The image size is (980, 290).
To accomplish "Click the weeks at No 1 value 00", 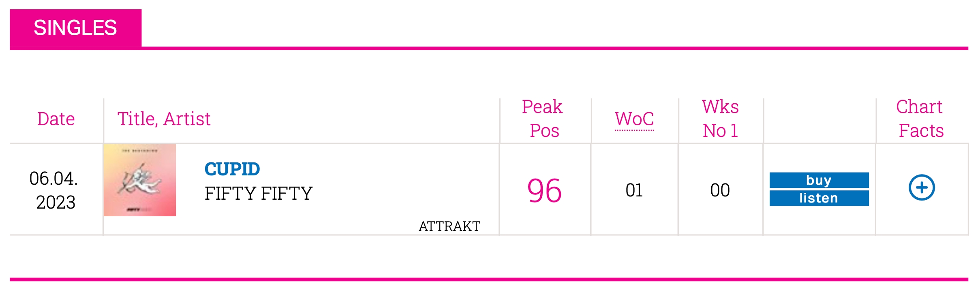I will [x=720, y=190].
